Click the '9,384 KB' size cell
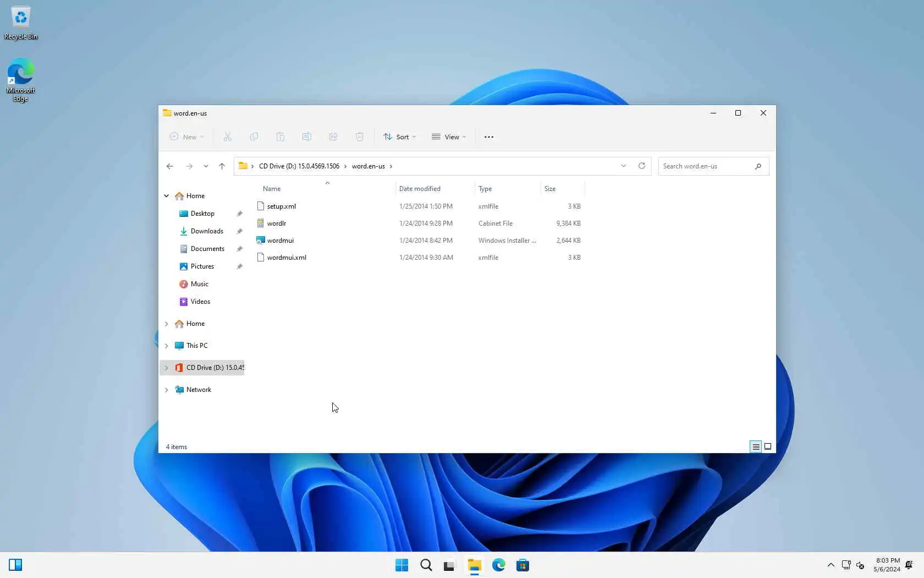 [x=569, y=223]
